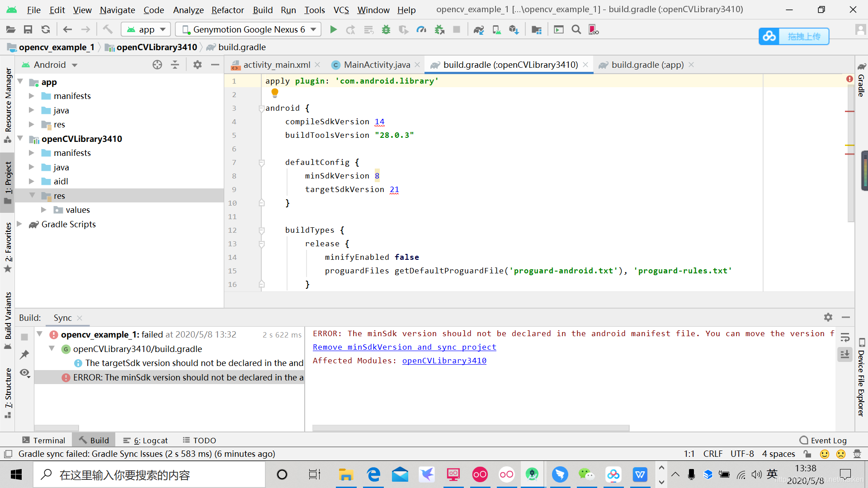This screenshot has width=868, height=488.
Task: Toggle the Gradle side panel
Action: (x=861, y=80)
